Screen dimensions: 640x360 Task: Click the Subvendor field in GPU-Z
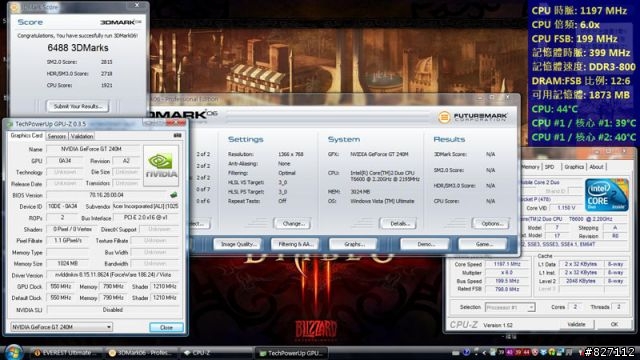click(145, 207)
